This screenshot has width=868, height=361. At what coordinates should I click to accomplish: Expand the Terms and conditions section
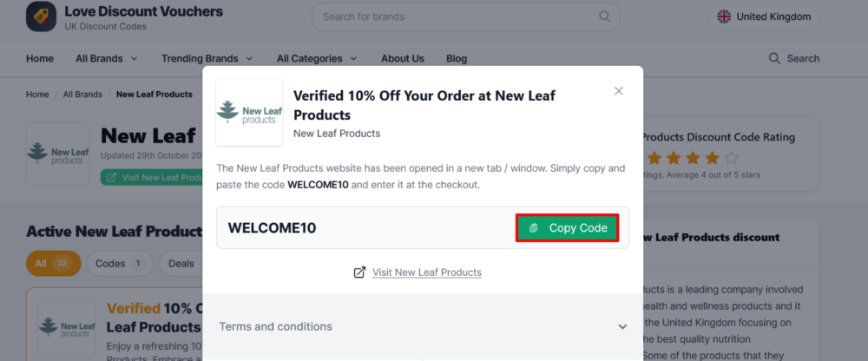(x=423, y=326)
